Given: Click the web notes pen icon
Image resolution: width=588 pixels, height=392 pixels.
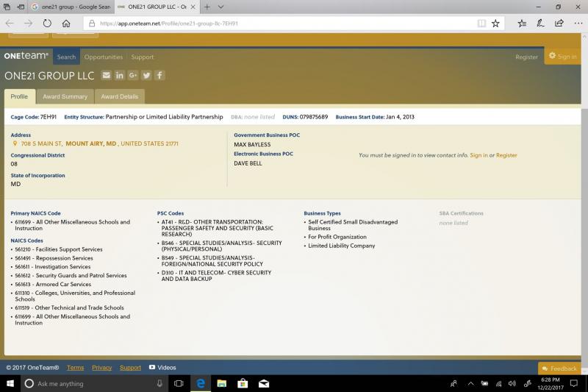Looking at the screenshot, I should click(x=540, y=24).
